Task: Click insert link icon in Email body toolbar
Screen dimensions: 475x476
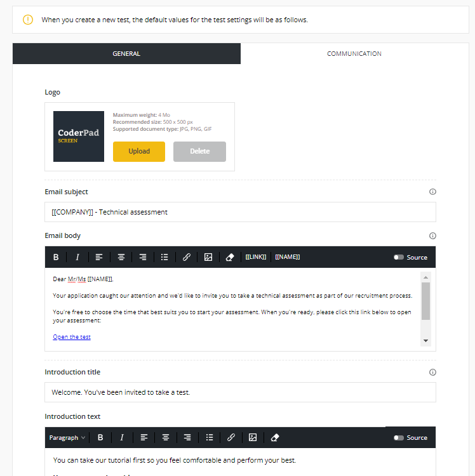Action: click(187, 257)
